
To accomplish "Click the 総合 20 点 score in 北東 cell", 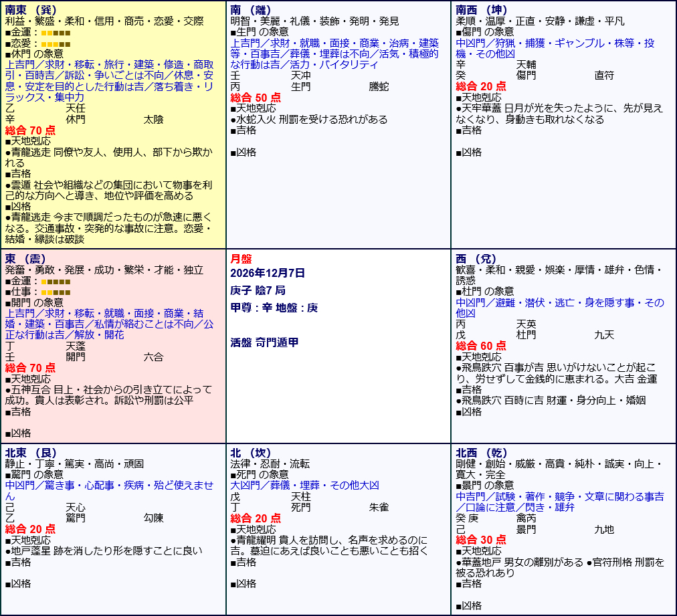I will (30, 529).
